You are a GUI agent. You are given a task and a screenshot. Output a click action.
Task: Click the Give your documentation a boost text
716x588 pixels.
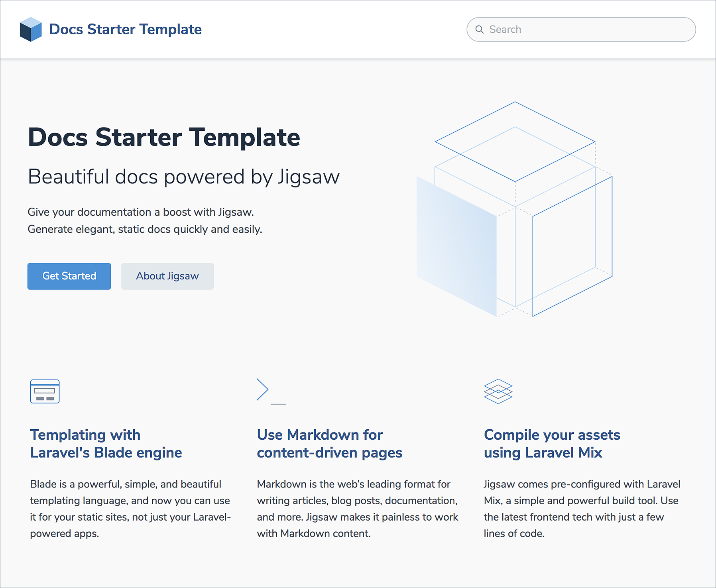[x=145, y=220]
